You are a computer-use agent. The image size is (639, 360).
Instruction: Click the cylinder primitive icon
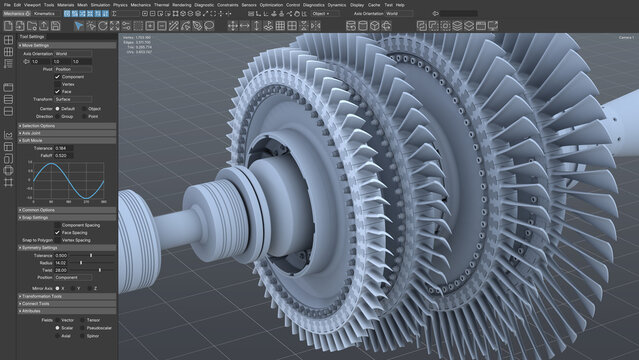(363, 26)
